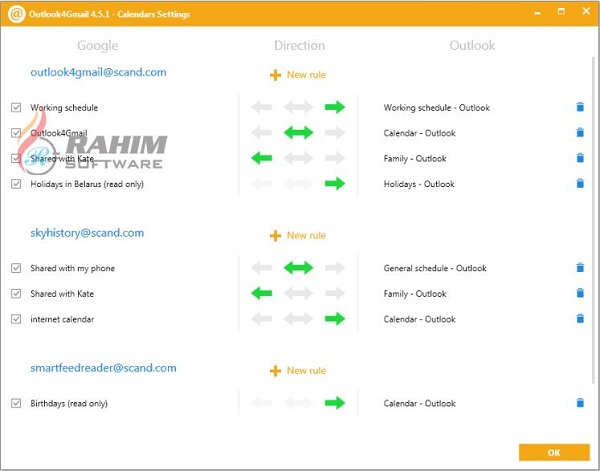600x471 pixels.
Task: Maximize the Calendars Settings window
Action: click(561, 12)
